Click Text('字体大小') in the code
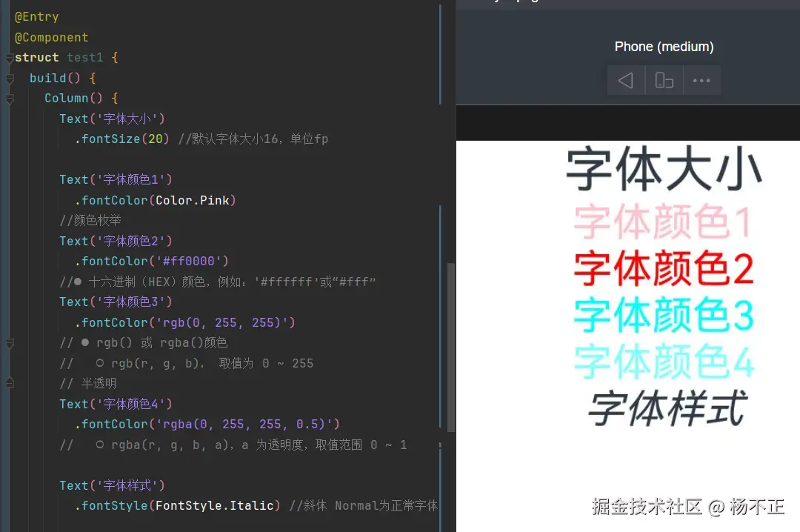This screenshot has width=800, height=532. 113,119
